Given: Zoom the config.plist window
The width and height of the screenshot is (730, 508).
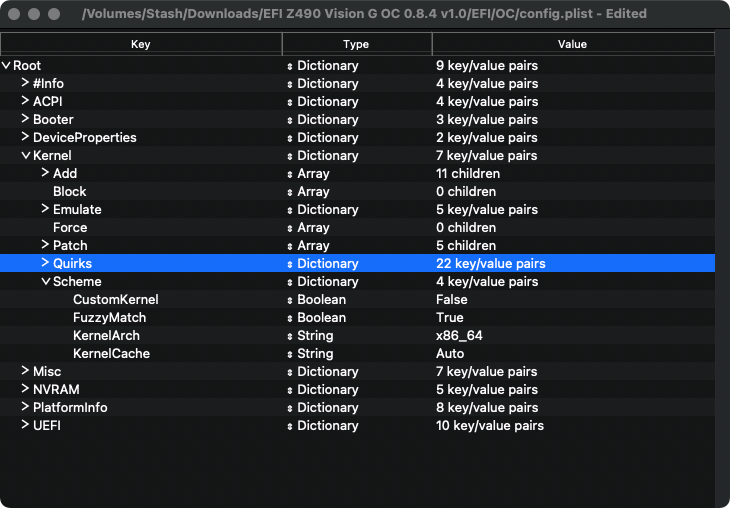Looking at the screenshot, I should click(54, 14).
